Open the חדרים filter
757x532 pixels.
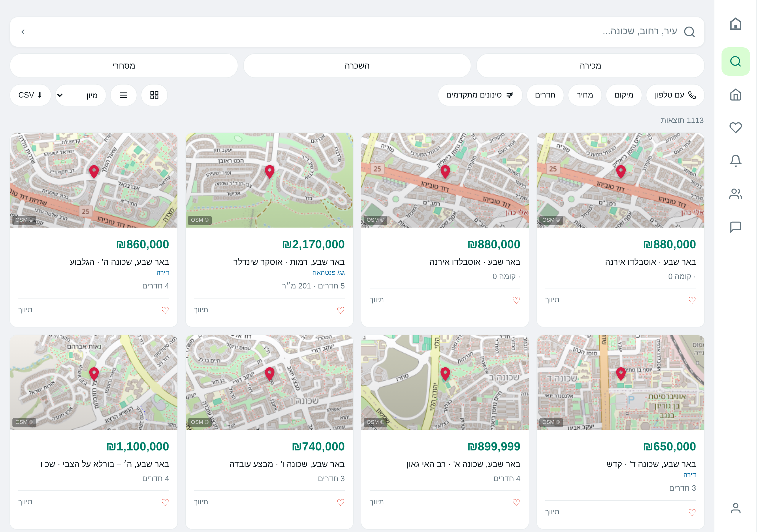[x=545, y=95]
